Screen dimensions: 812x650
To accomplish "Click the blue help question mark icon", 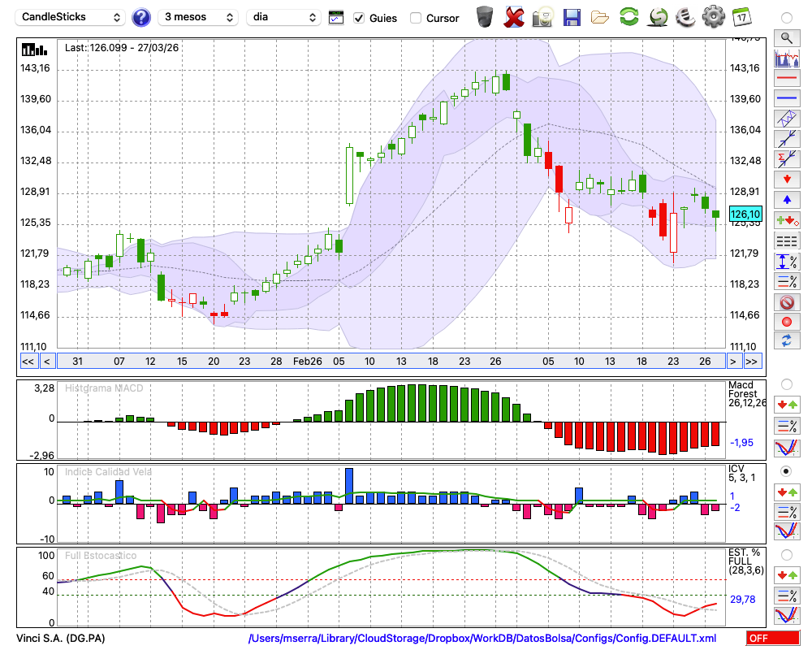I will (x=141, y=17).
